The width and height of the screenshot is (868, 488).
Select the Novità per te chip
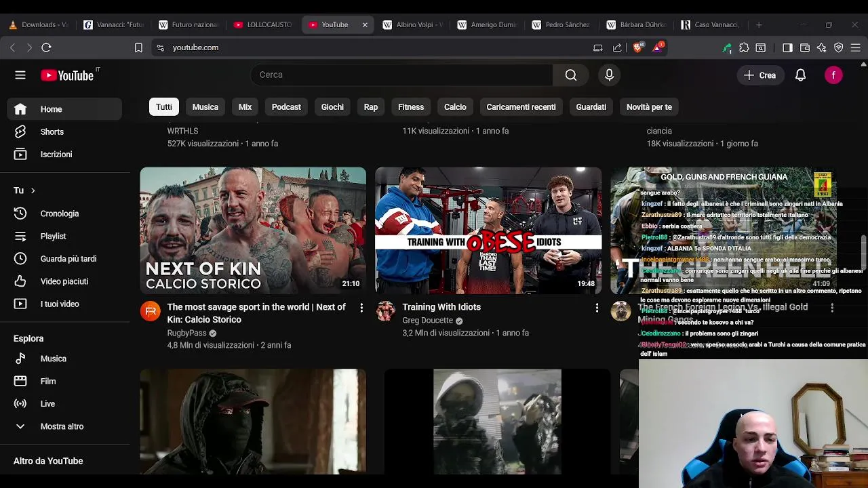point(649,107)
